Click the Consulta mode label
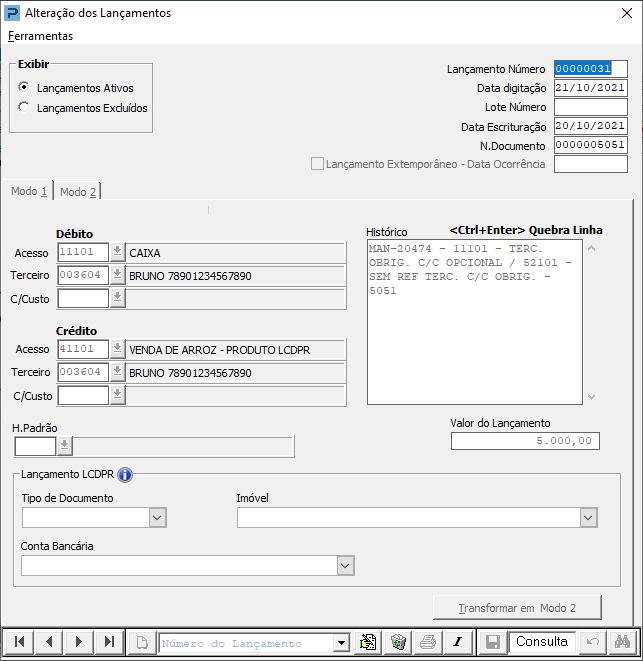The height and width of the screenshot is (661, 643). 542,642
